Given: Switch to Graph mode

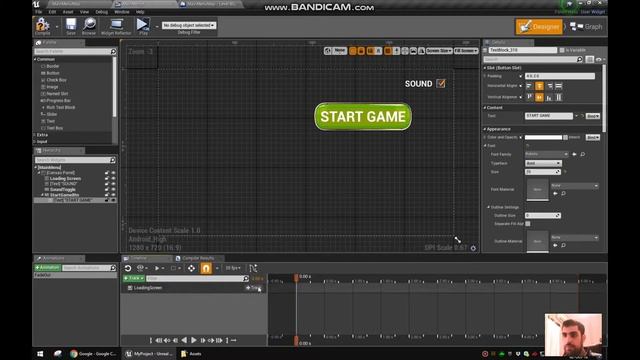Looking at the screenshot, I should pyautogui.click(x=586, y=27).
